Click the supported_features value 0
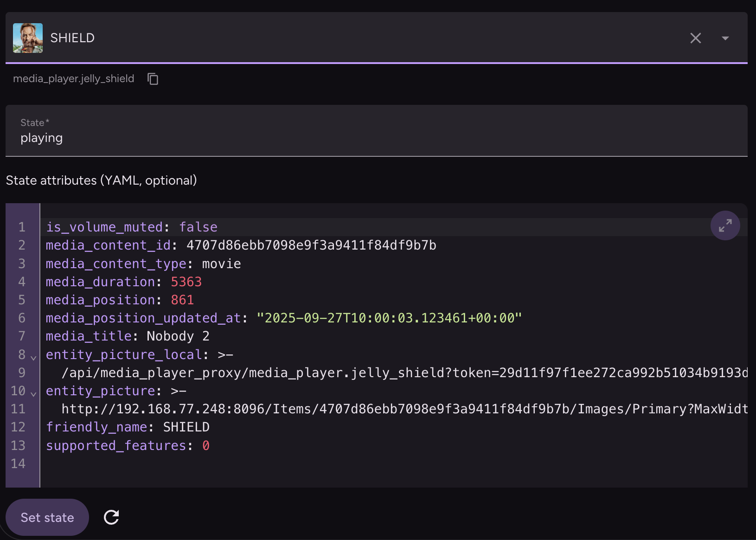The height and width of the screenshot is (540, 756). [206, 445]
